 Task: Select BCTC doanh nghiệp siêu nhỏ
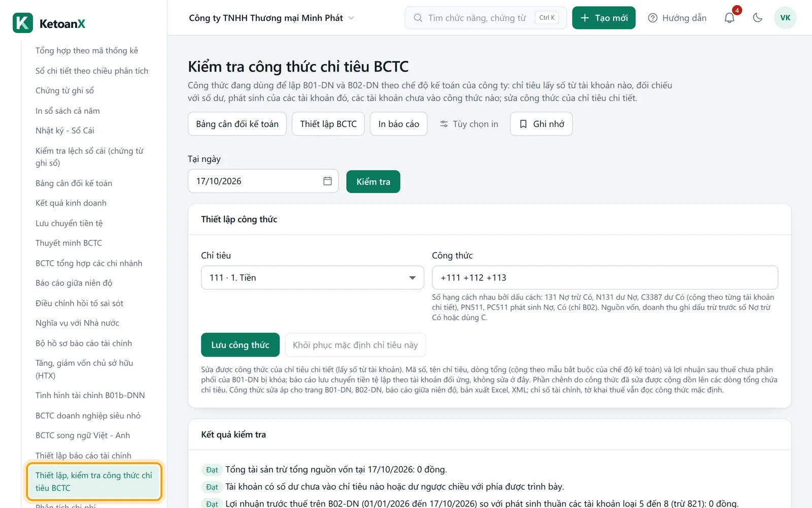tap(88, 416)
